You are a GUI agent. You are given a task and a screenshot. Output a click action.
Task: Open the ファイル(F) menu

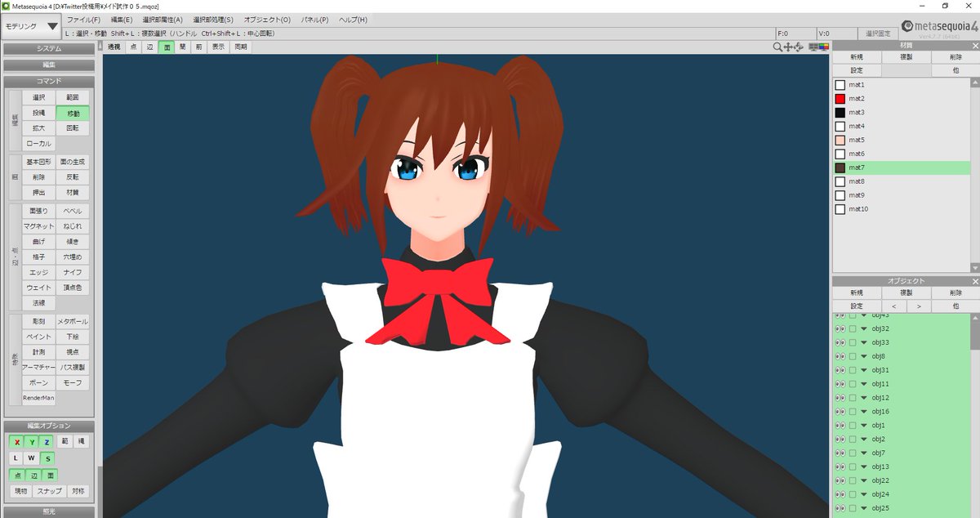(84, 19)
